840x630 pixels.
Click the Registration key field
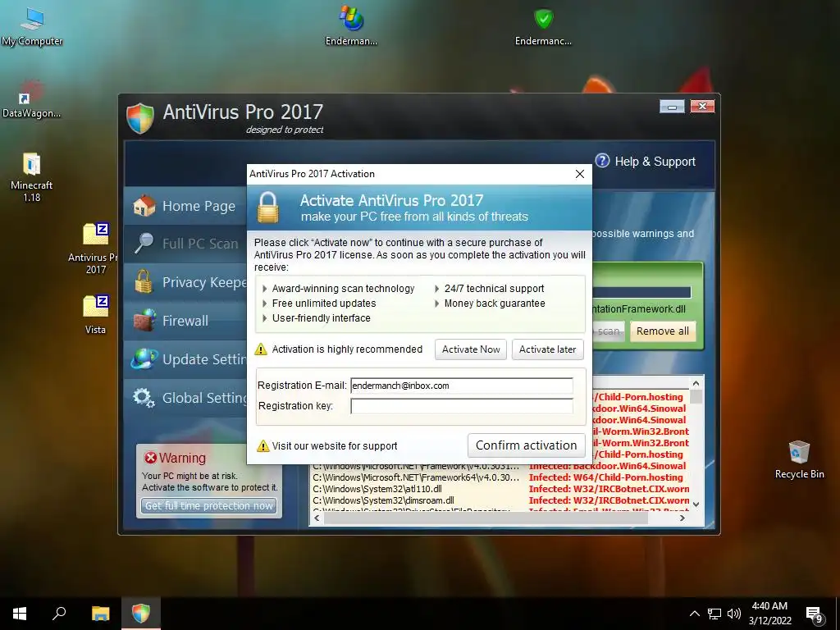[x=462, y=406]
